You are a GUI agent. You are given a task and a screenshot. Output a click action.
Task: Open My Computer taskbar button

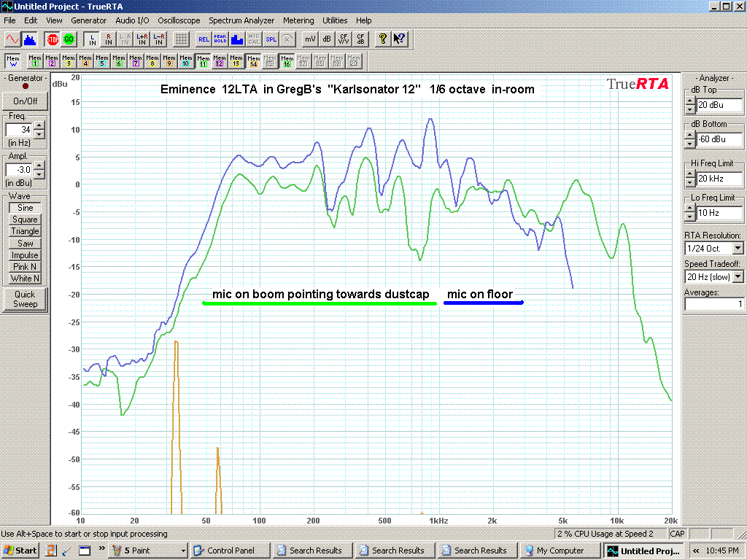560,551
